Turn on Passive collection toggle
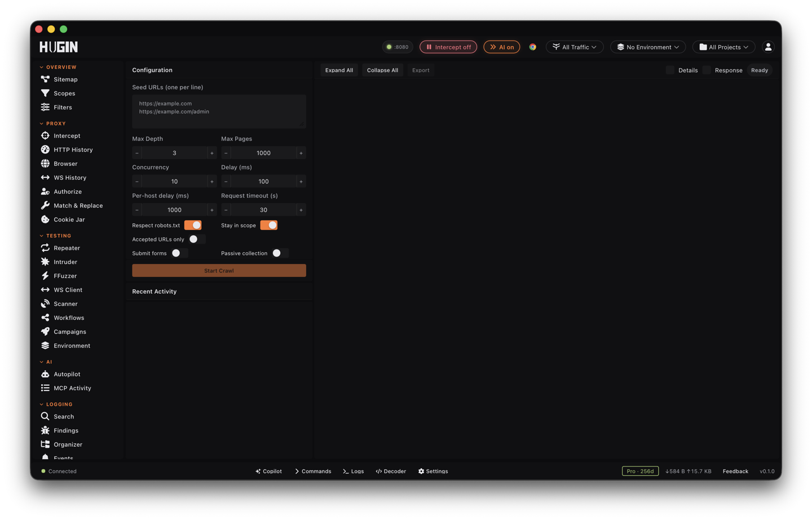 [280, 253]
